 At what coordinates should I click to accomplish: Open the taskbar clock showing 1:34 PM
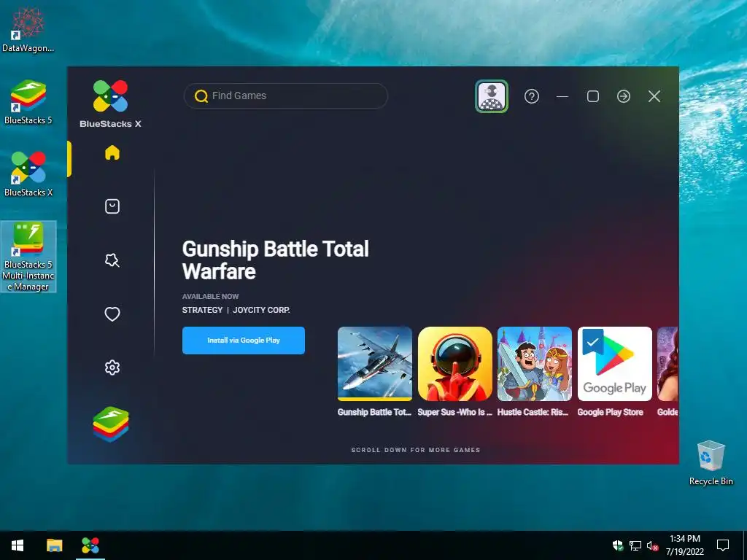pos(684,545)
